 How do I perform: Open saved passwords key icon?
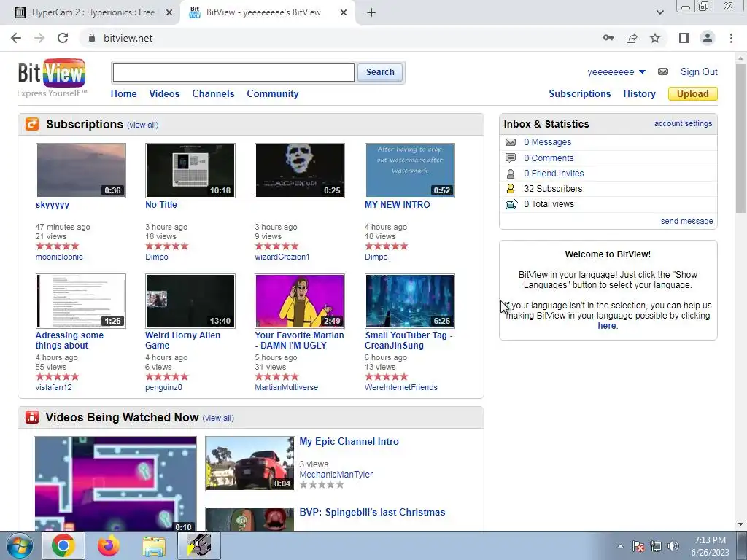pyautogui.click(x=608, y=38)
